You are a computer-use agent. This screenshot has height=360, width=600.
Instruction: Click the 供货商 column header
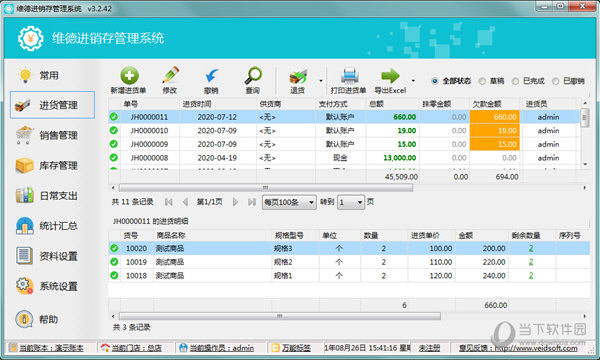click(286, 104)
